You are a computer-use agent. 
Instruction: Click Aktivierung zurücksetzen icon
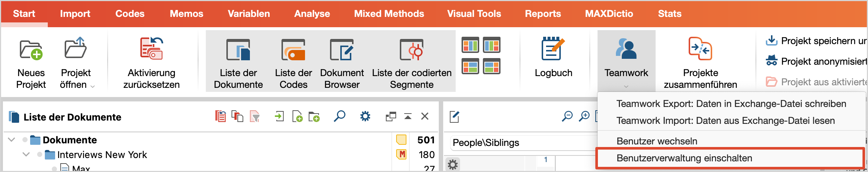point(151,48)
